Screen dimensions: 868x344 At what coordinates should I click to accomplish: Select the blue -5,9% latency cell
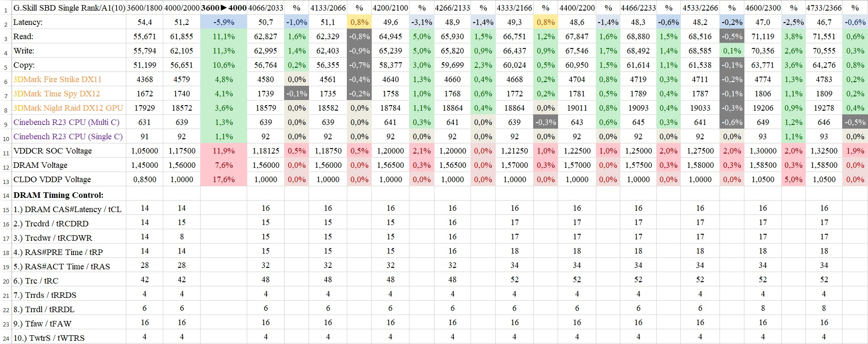click(224, 22)
